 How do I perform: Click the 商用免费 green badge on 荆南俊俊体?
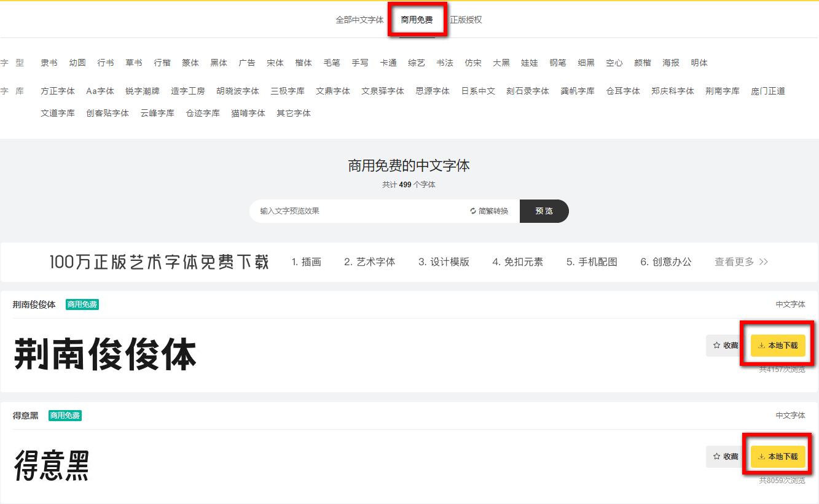[x=82, y=304]
